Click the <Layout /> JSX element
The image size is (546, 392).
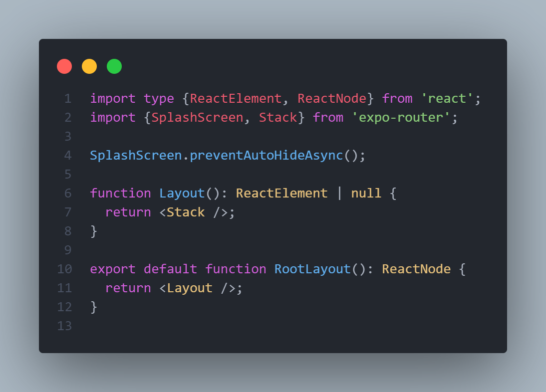[x=197, y=288]
